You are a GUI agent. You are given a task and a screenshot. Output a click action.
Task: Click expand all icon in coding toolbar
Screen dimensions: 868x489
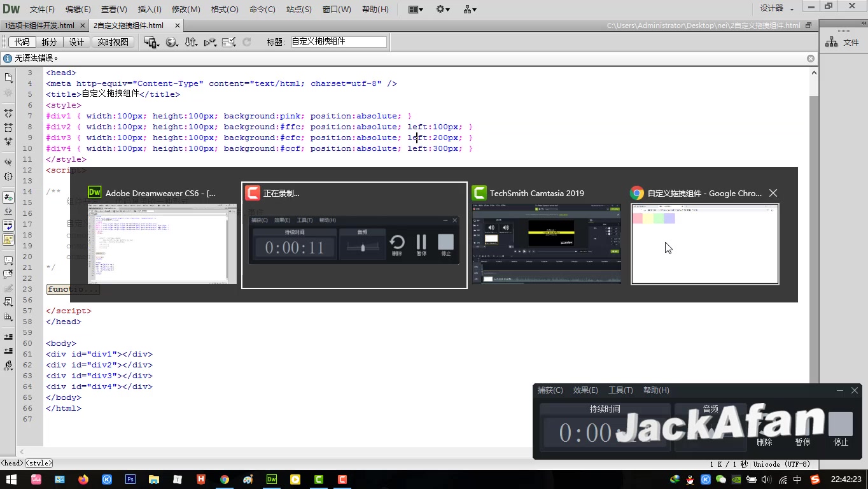8,141
